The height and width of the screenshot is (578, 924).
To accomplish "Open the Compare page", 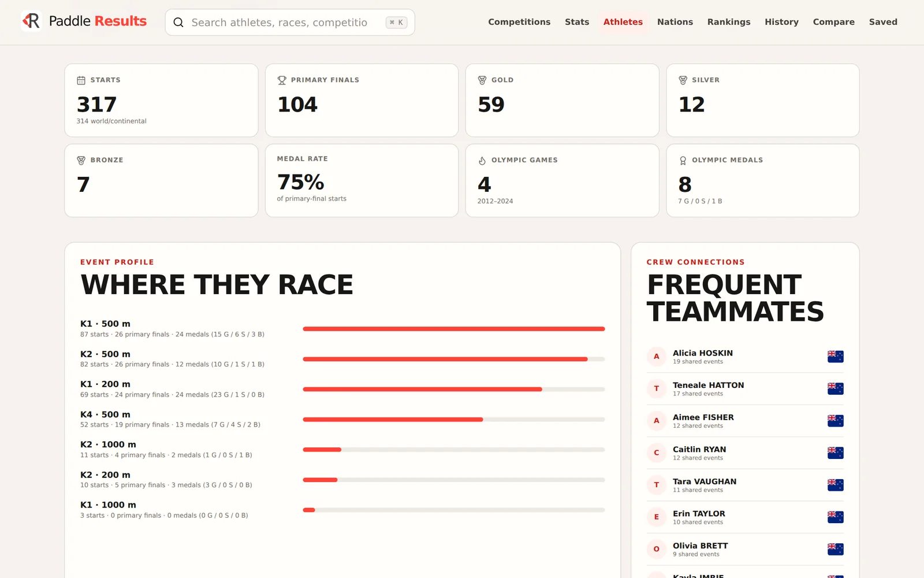I will 833,22.
